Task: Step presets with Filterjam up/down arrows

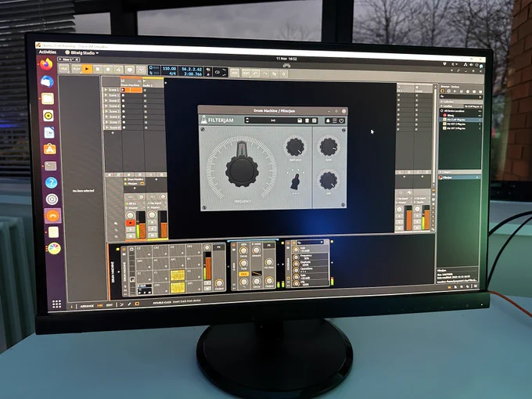Action: click(x=247, y=120)
